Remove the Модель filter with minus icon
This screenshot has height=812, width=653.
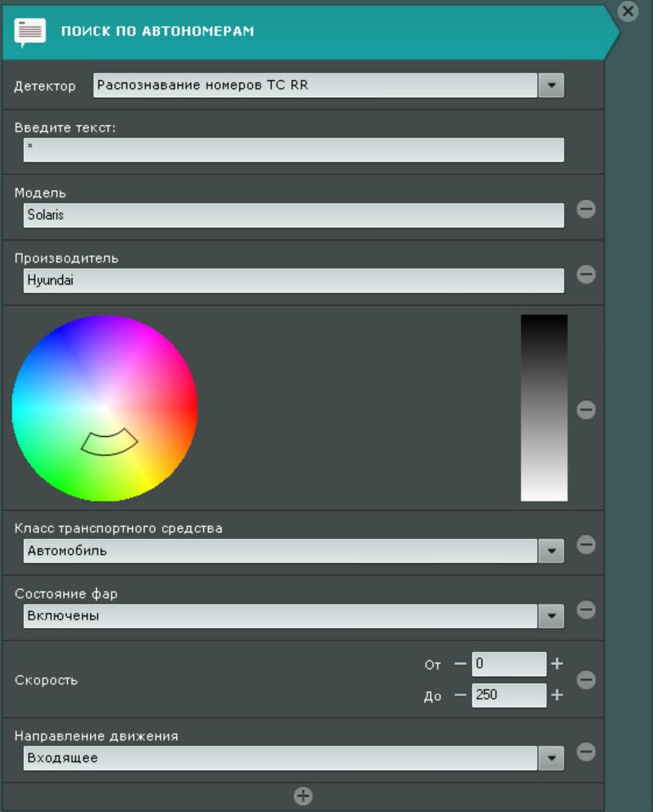point(586,209)
